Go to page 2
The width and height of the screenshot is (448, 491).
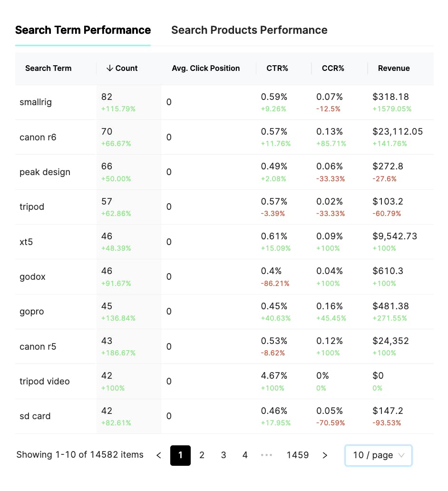(202, 455)
